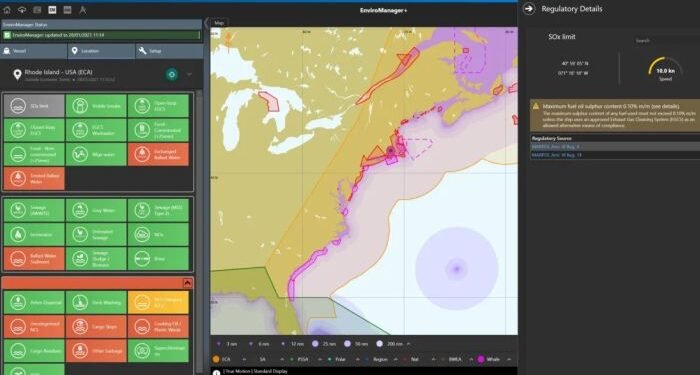Select the Closed-loop EGCS tile
700x375 pixels.
point(34,130)
